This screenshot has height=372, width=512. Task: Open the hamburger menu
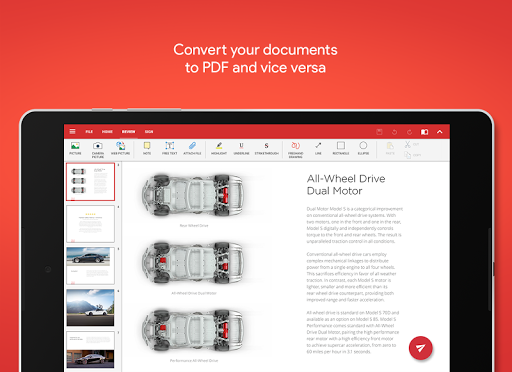[x=72, y=132]
